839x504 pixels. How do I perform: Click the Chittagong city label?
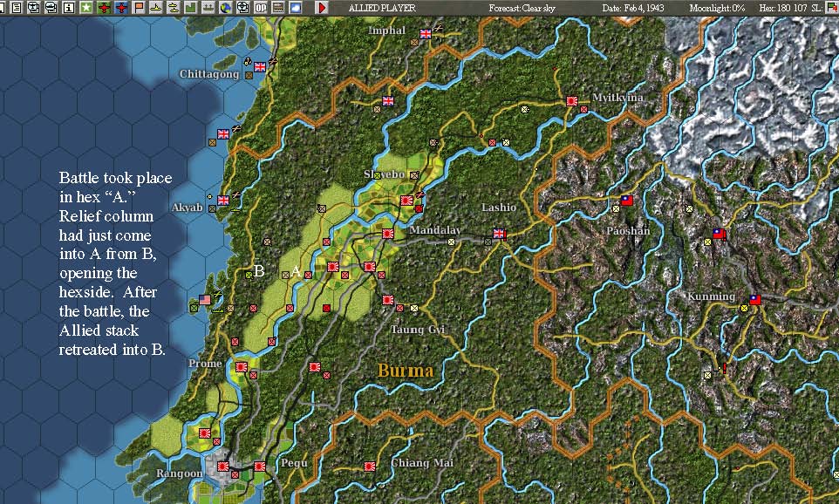tap(209, 74)
